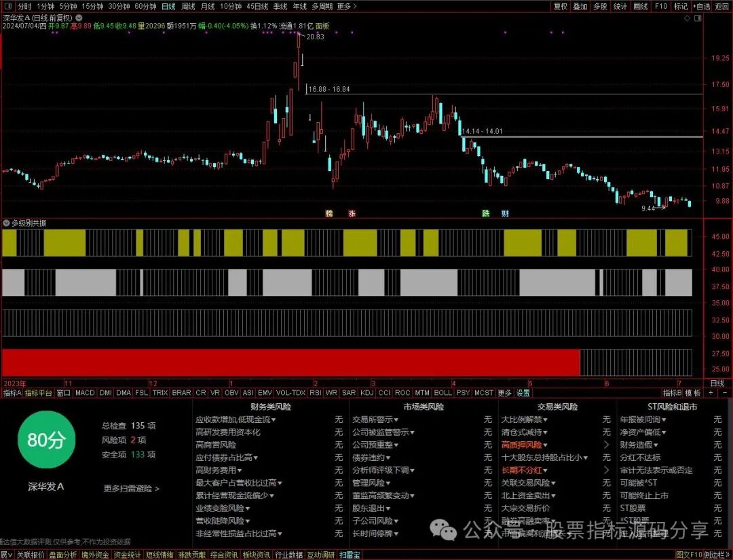The height and width of the screenshot is (560, 733).
Task: Click the 跌 marker below the chart
Action: point(486,213)
